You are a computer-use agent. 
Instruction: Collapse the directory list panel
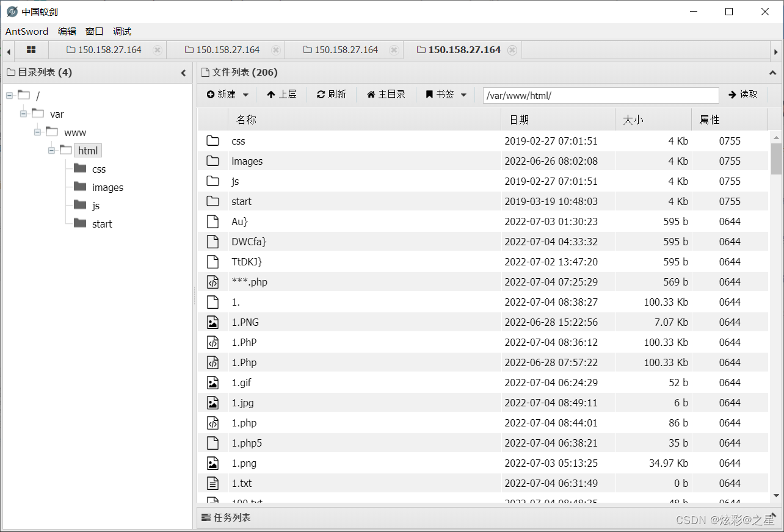pyautogui.click(x=183, y=73)
